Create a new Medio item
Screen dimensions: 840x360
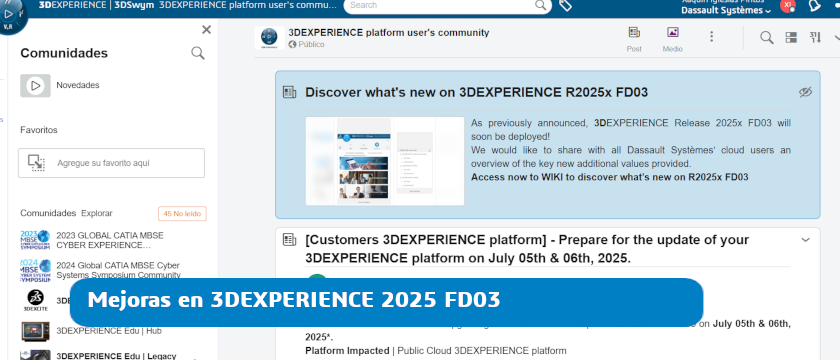pyautogui.click(x=673, y=39)
